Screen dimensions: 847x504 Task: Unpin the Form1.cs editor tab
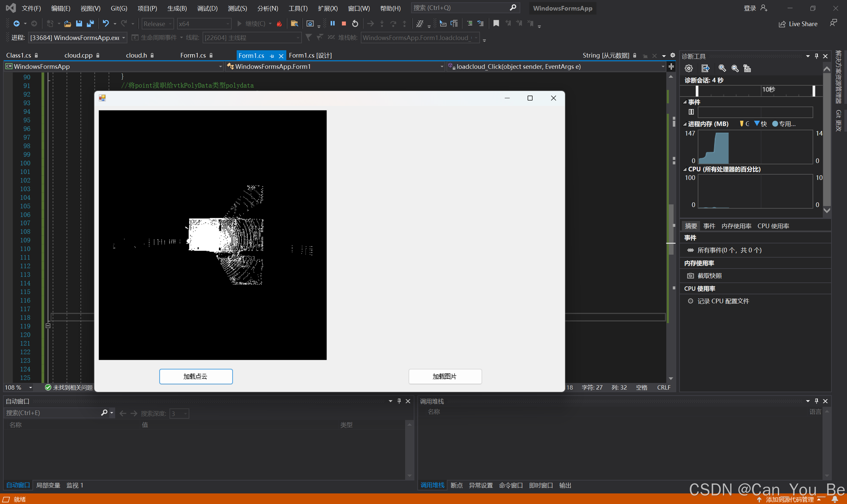click(x=271, y=55)
